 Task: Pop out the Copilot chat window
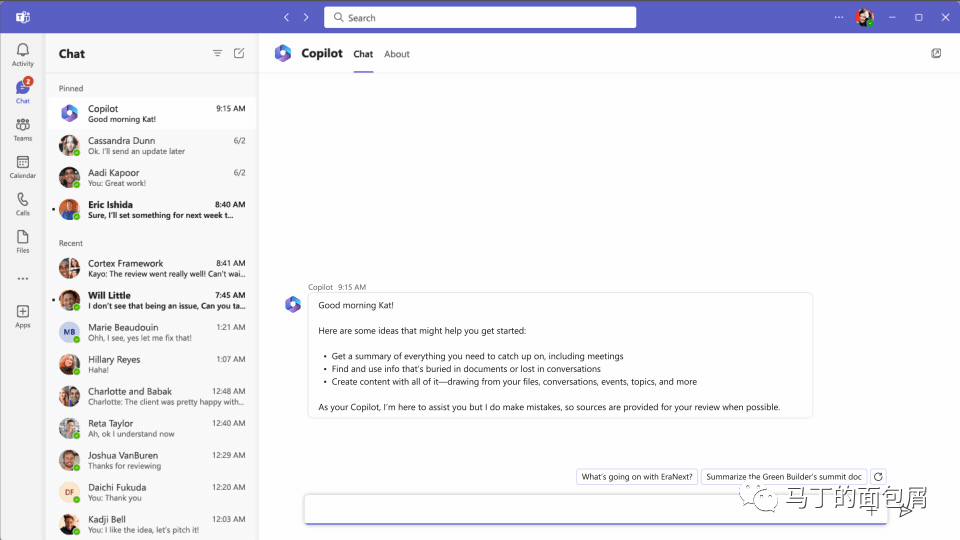point(936,53)
